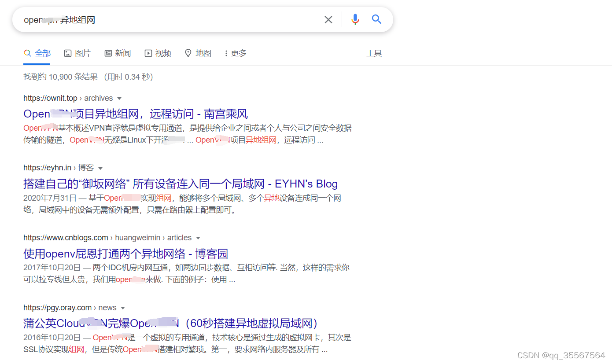Click the https://www.cnblogs.com URL text
Screen dimensions: 612x364
[66, 238]
